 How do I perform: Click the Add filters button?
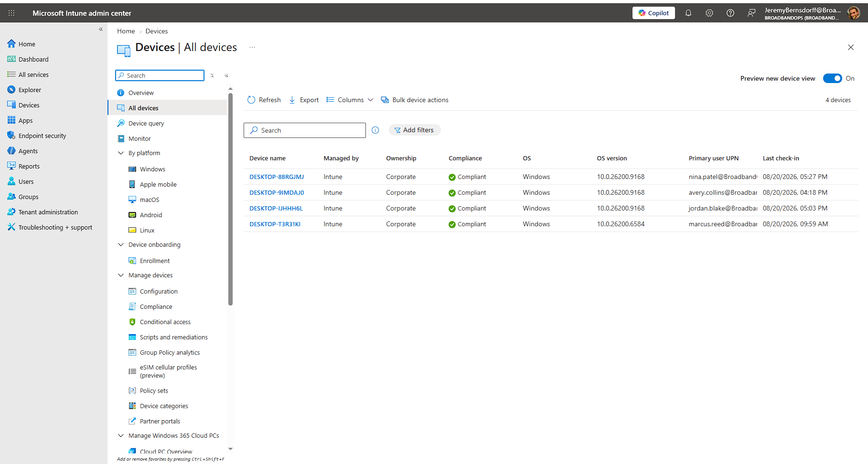coord(414,130)
